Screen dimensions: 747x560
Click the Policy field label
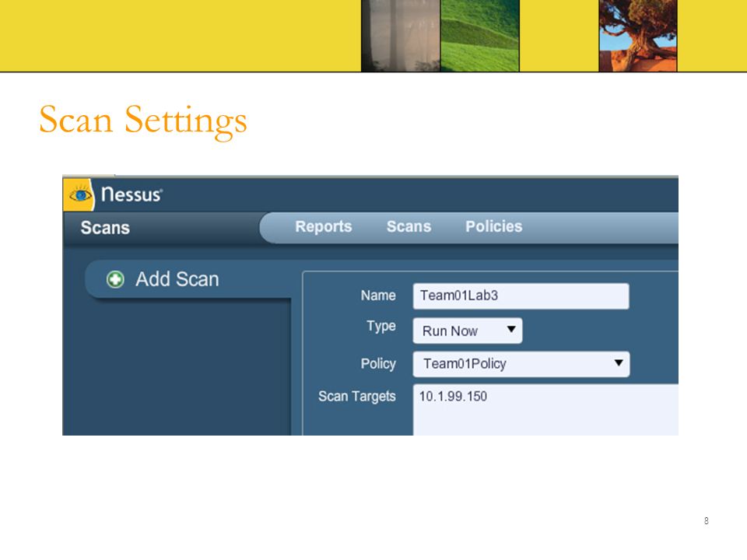tap(378, 364)
